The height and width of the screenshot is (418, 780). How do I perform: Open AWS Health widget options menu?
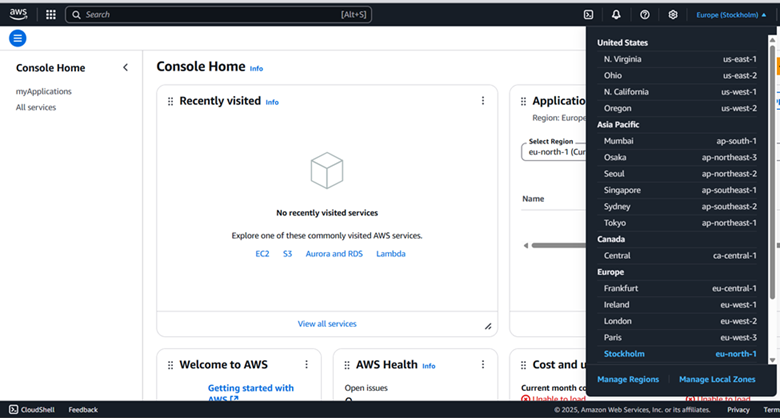(x=483, y=364)
